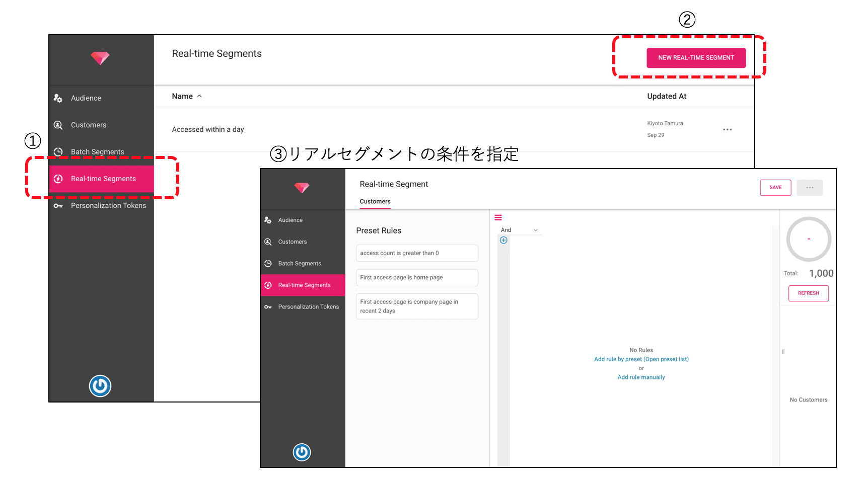Click Add rule manually link

click(641, 377)
